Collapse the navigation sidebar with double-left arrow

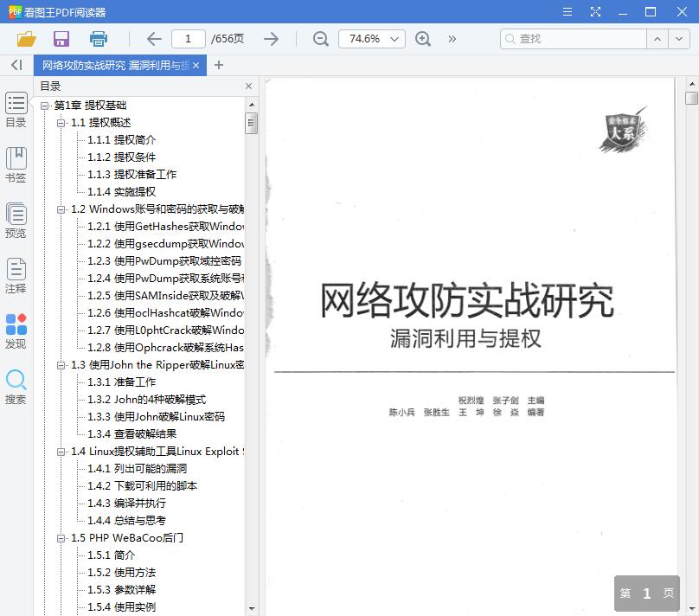16,66
